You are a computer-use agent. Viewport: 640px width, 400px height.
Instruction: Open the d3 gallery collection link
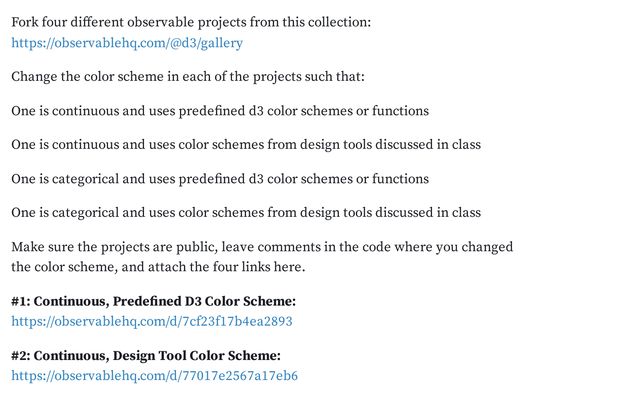click(x=127, y=43)
